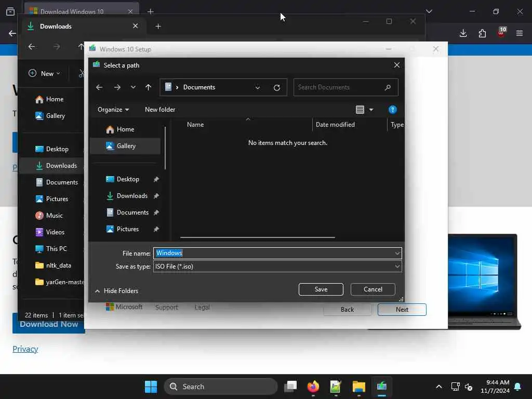Open nltk_data folder in Explorer sidebar

tap(54, 265)
